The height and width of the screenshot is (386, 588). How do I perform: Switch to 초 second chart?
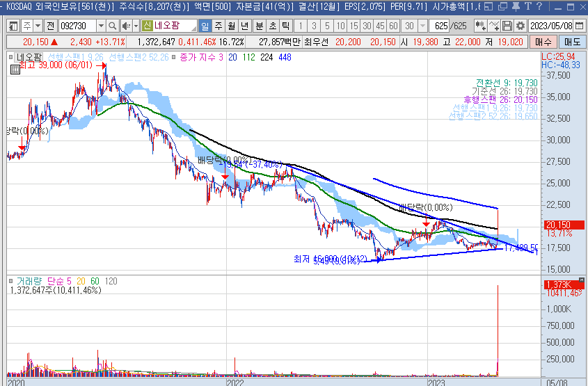[273, 26]
